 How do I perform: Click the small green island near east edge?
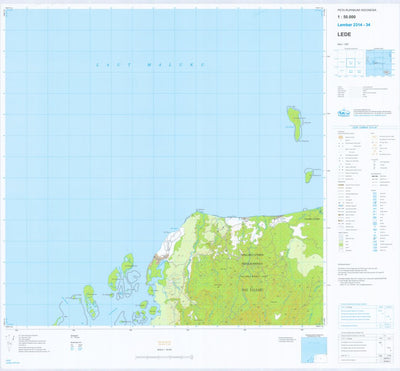(x=308, y=176)
